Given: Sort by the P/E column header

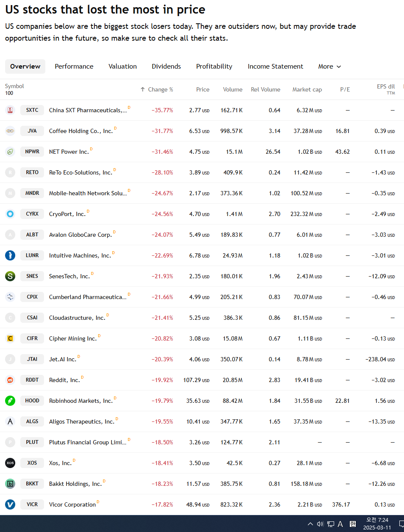Looking at the screenshot, I should tap(345, 89).
